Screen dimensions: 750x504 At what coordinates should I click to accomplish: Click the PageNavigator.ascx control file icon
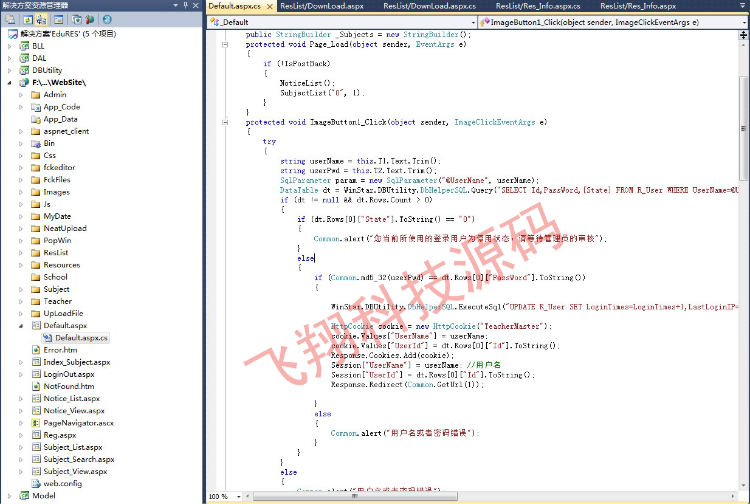click(35, 423)
